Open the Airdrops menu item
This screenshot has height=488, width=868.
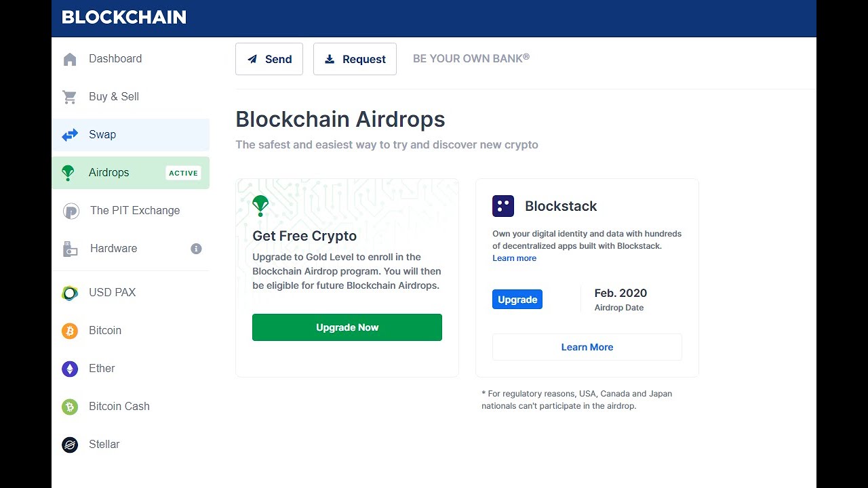[x=108, y=173]
